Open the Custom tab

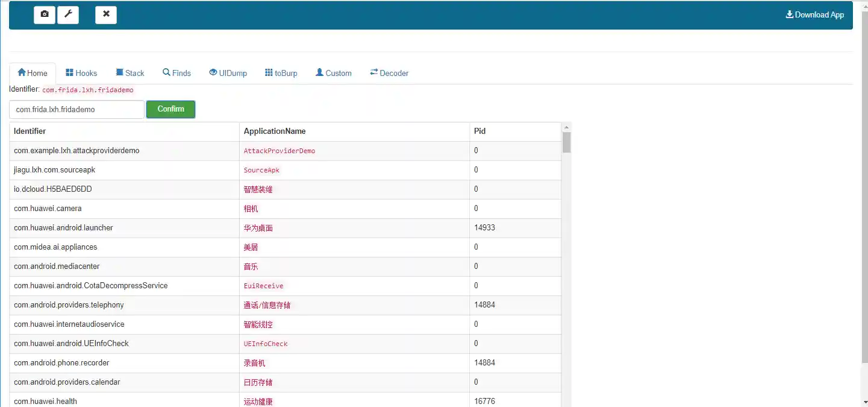(x=334, y=73)
